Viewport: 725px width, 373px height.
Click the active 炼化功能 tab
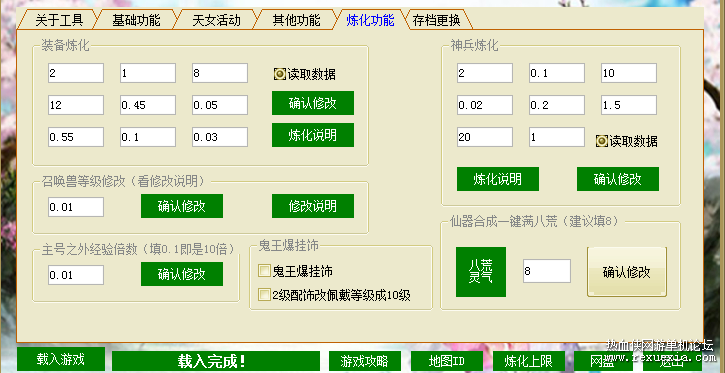(370, 20)
